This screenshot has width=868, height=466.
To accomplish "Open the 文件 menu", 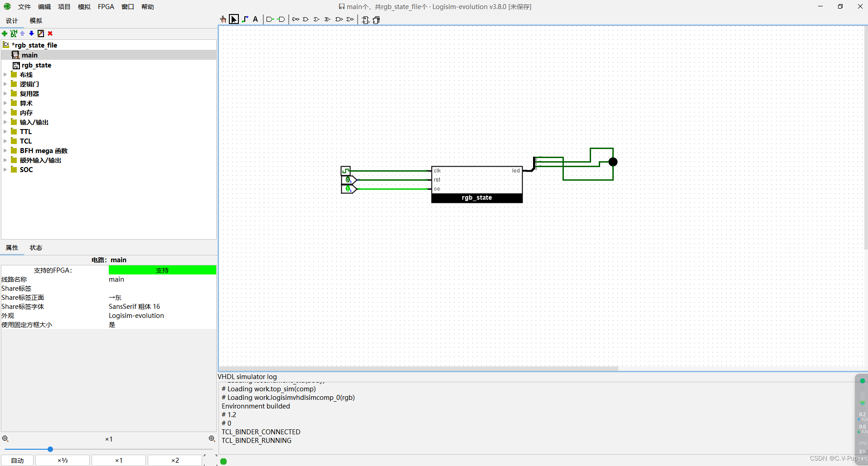I will pos(24,7).
